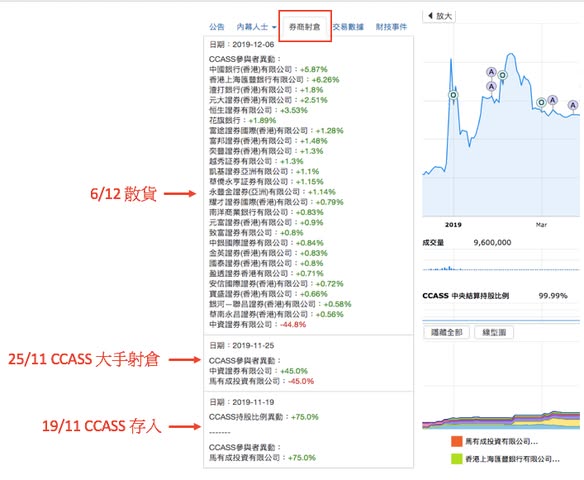The width and height of the screenshot is (584, 480).
Task: Click the 寶盛證券(香港)有限公司 +0.66% row
Action: [x=268, y=294]
